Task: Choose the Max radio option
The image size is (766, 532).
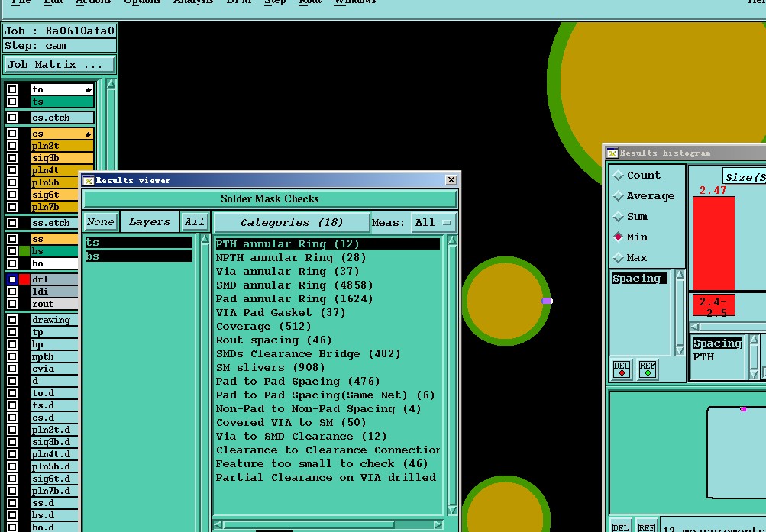Action: point(619,257)
